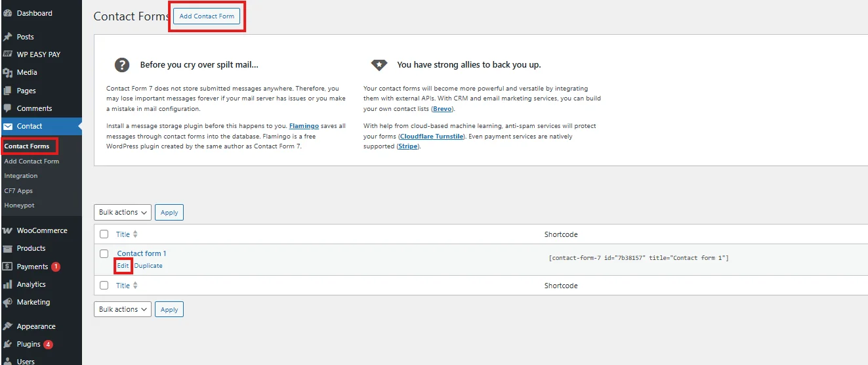Image resolution: width=868 pixels, height=365 pixels.
Task: Click the Contact envelope icon
Action: (8, 126)
